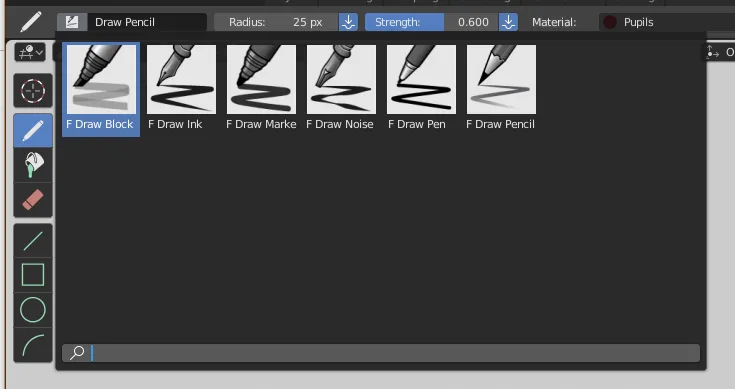Click the magnifier search icon
Image resolution: width=735 pixels, height=389 pixels.
[x=77, y=352]
